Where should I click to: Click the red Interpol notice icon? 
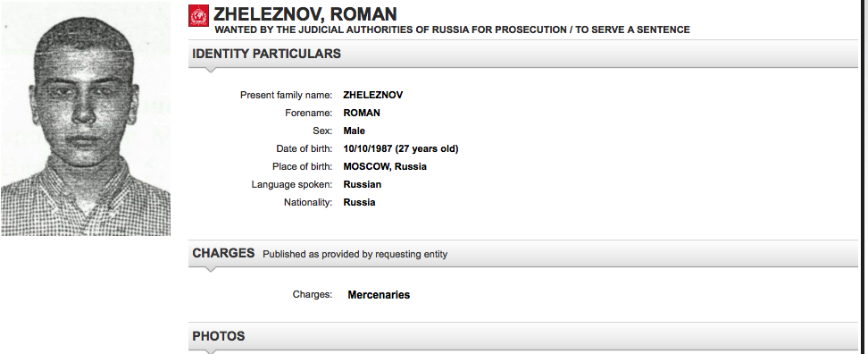[199, 15]
